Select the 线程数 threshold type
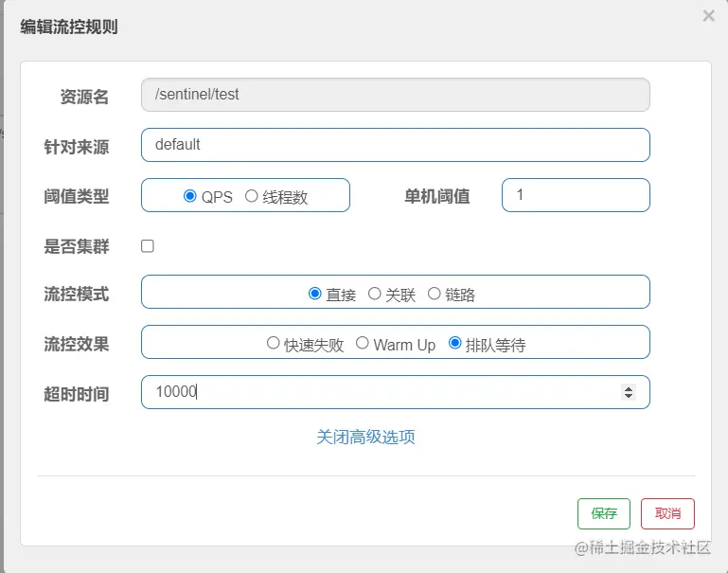Image resolution: width=728 pixels, height=573 pixels. point(251,196)
